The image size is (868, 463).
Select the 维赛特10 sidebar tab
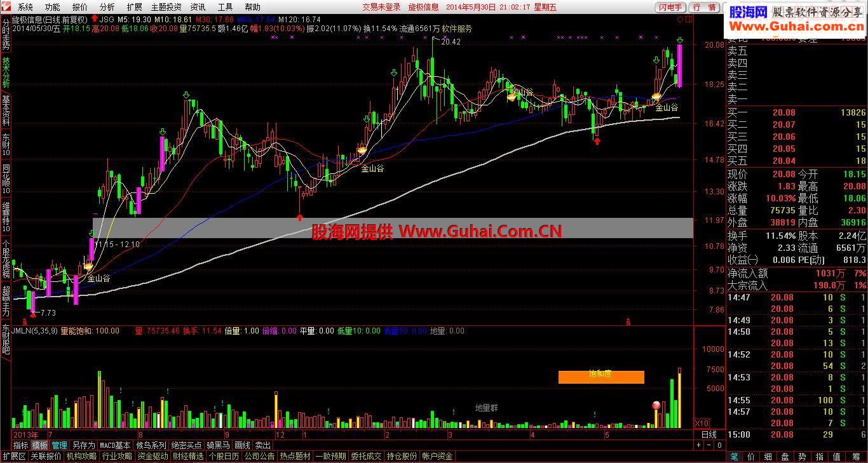point(6,217)
